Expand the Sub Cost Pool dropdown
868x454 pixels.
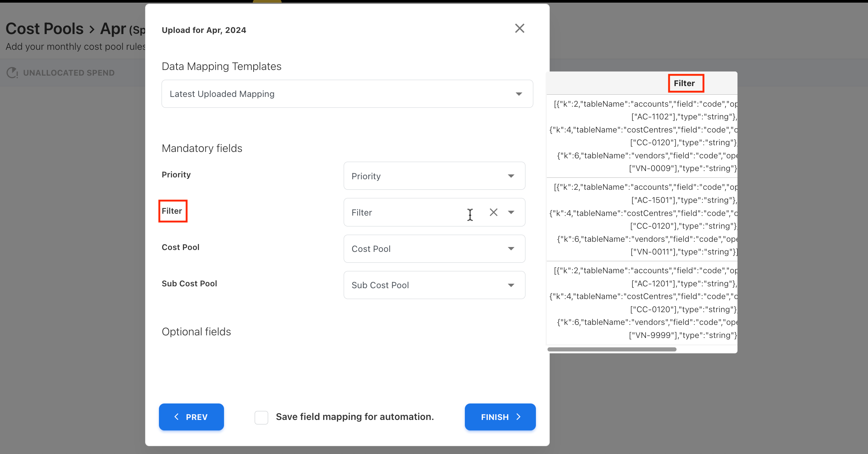(x=511, y=285)
